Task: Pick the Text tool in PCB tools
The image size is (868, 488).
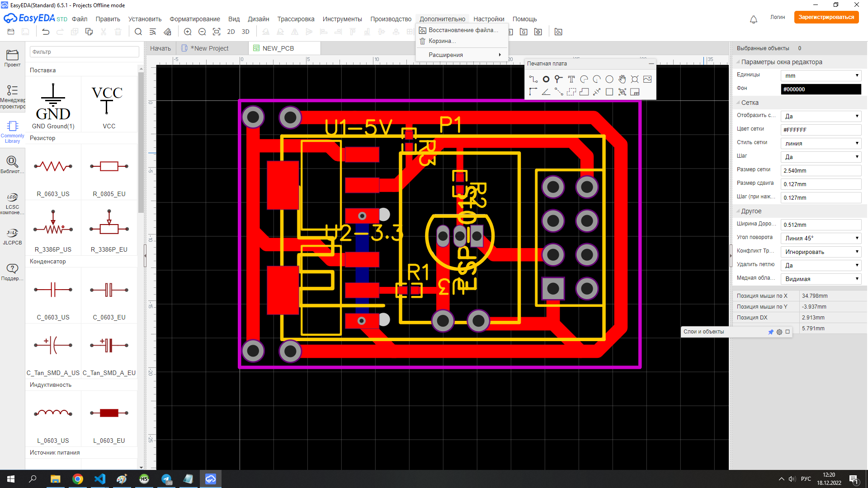Action: coord(571,79)
